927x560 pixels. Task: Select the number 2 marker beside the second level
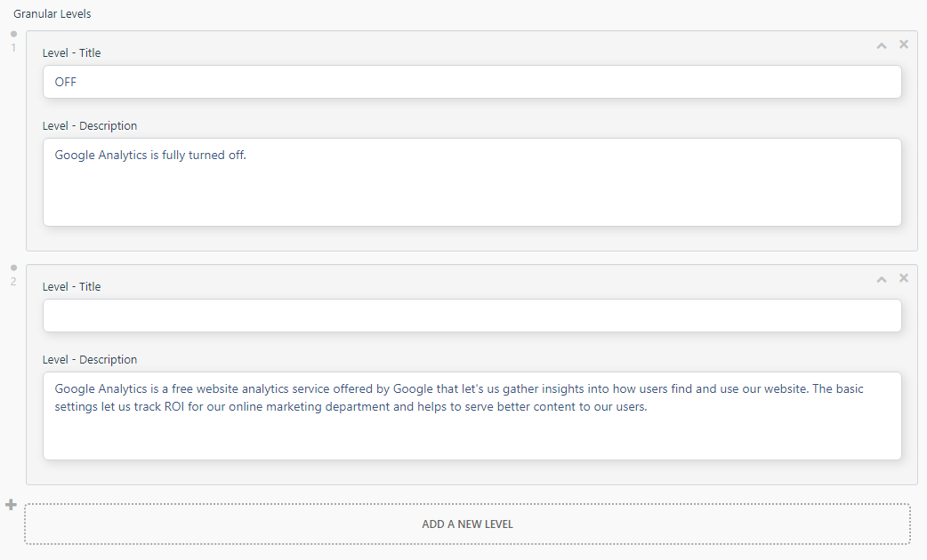pos(12,280)
